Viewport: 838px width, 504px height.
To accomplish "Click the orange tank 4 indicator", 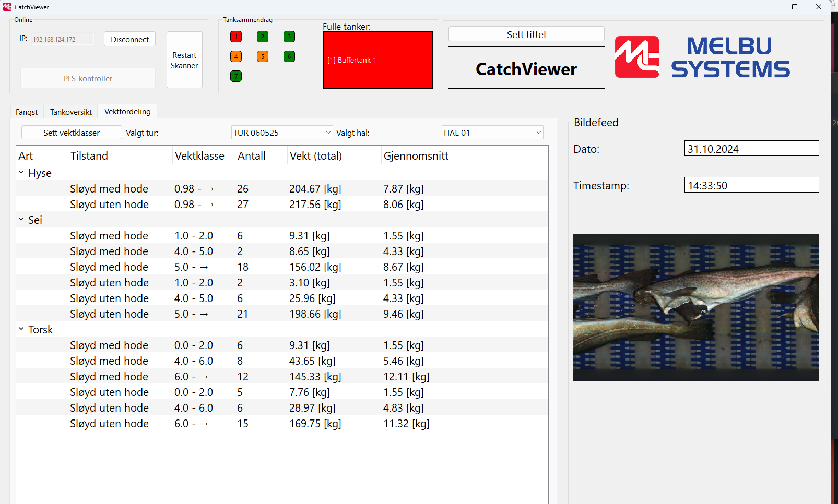I will 236,56.
